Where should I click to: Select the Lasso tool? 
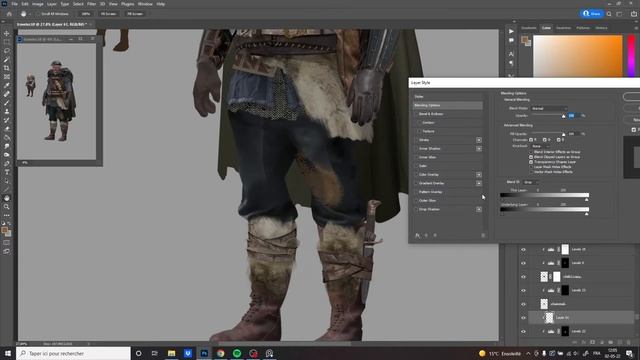(x=7, y=51)
